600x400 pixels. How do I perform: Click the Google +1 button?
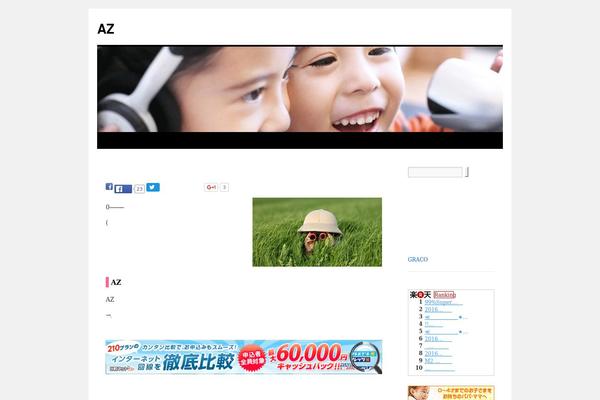coord(211,187)
